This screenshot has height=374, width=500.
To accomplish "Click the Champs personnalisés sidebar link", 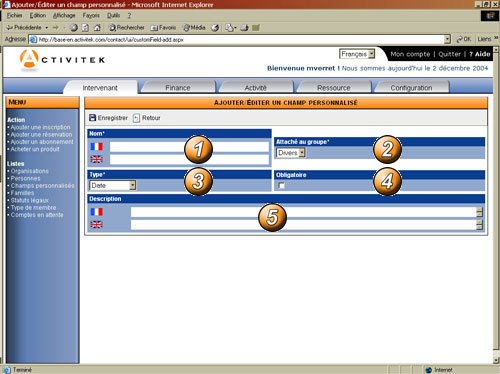I will point(42,186).
